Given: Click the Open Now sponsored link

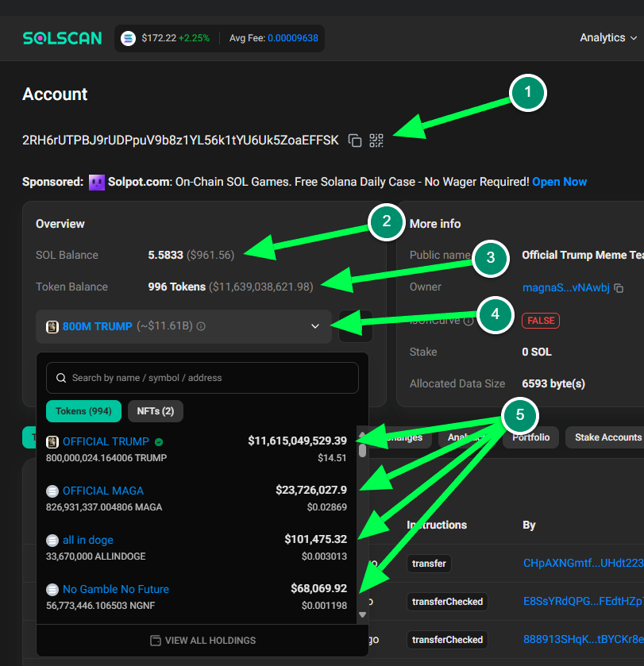Looking at the screenshot, I should coord(560,182).
